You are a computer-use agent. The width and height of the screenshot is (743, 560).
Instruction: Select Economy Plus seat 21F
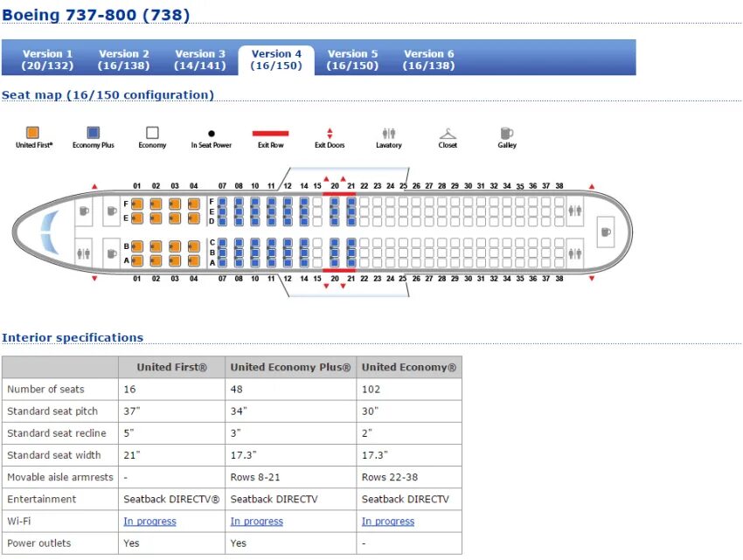click(351, 203)
